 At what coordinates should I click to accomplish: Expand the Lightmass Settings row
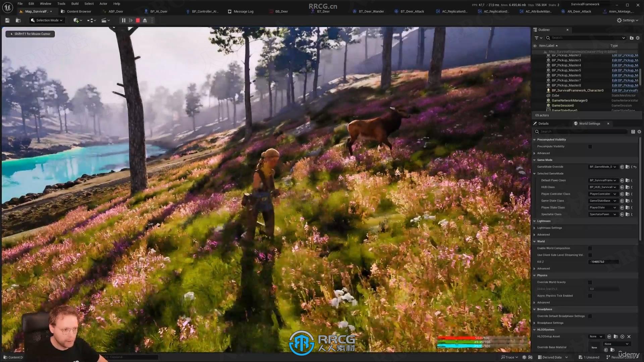pyautogui.click(x=534, y=228)
